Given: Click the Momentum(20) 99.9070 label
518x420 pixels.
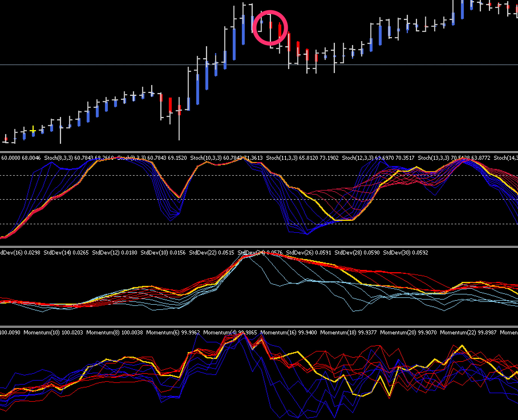Looking at the screenshot, I should point(408,332).
